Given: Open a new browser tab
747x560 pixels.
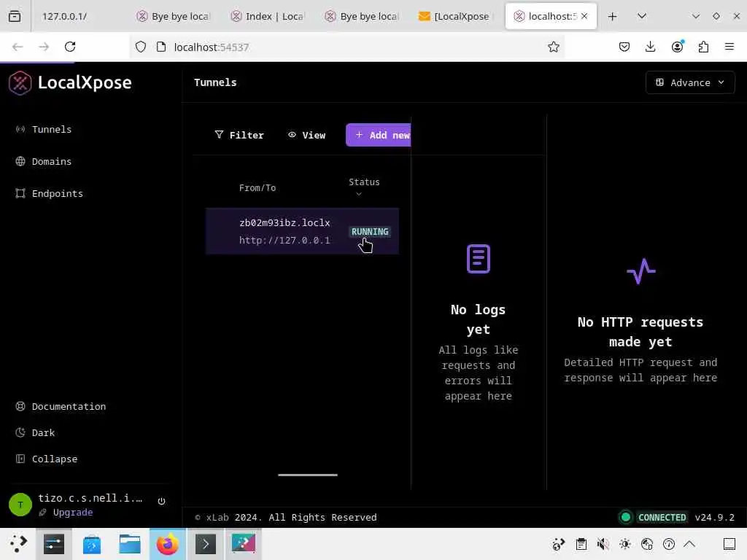Looking at the screenshot, I should click(612, 16).
